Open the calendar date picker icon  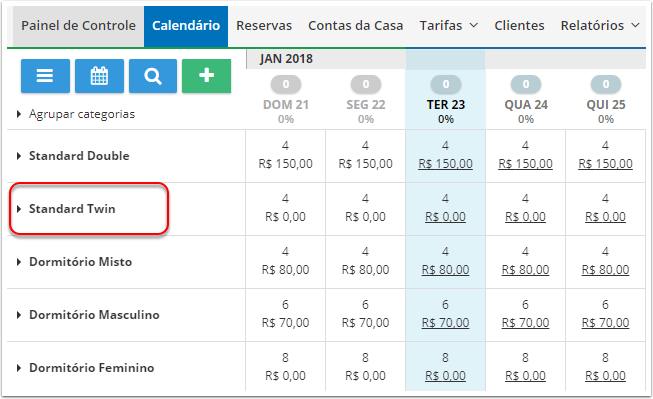coord(99,76)
